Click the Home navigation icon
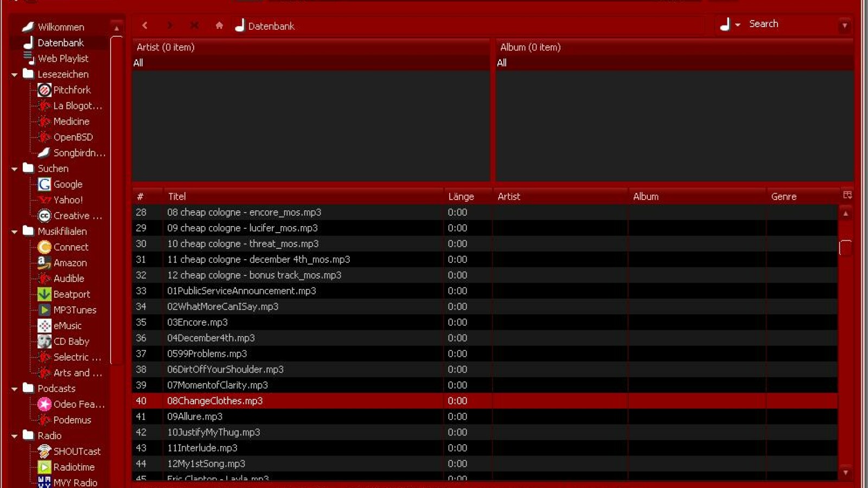Viewport: 868px width, 488px height. 219,25
